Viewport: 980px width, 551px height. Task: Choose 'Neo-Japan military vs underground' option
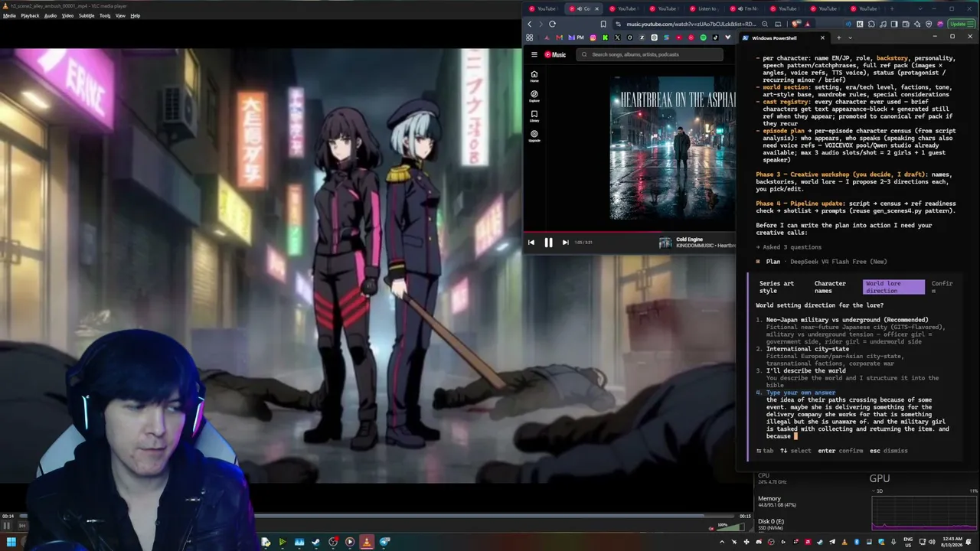tap(848, 320)
